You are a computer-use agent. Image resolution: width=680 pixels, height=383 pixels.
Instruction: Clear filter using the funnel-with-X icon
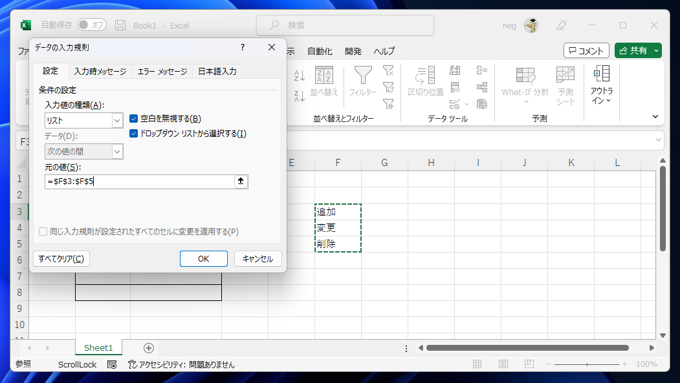[x=388, y=70]
